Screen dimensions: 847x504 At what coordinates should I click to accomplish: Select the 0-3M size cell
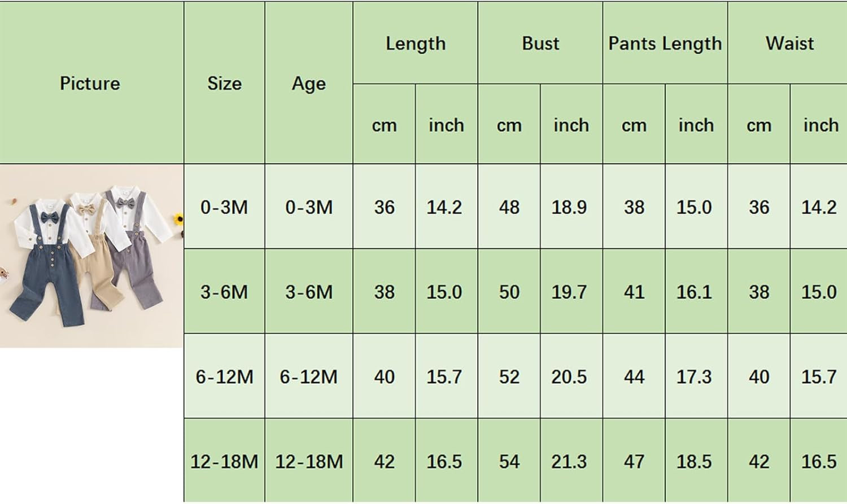pyautogui.click(x=224, y=207)
